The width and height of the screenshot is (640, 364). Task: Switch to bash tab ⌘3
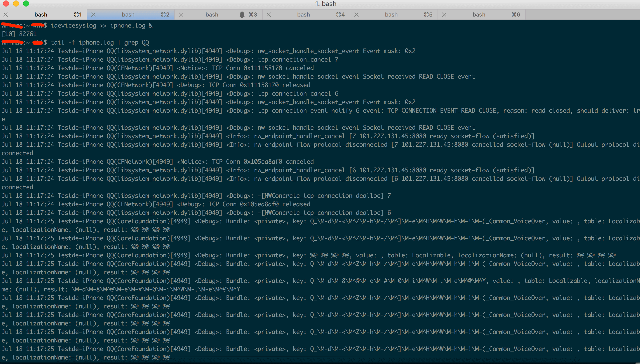click(212, 15)
